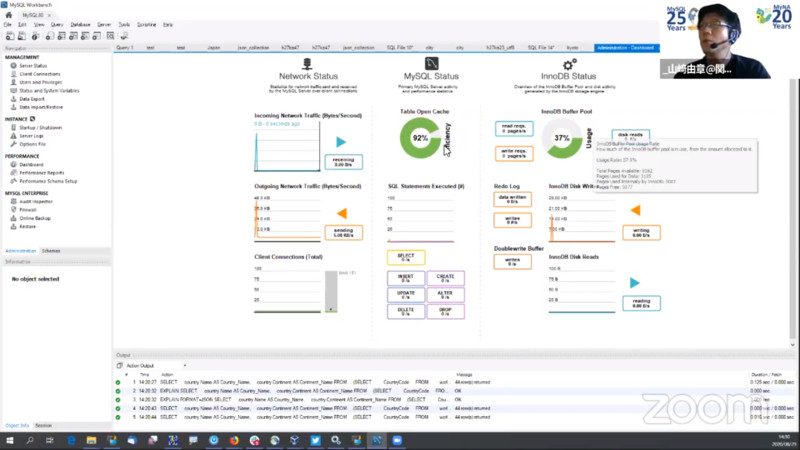The height and width of the screenshot is (450, 800).
Task: Open the table inspector toolbar icon
Action: [35, 36]
